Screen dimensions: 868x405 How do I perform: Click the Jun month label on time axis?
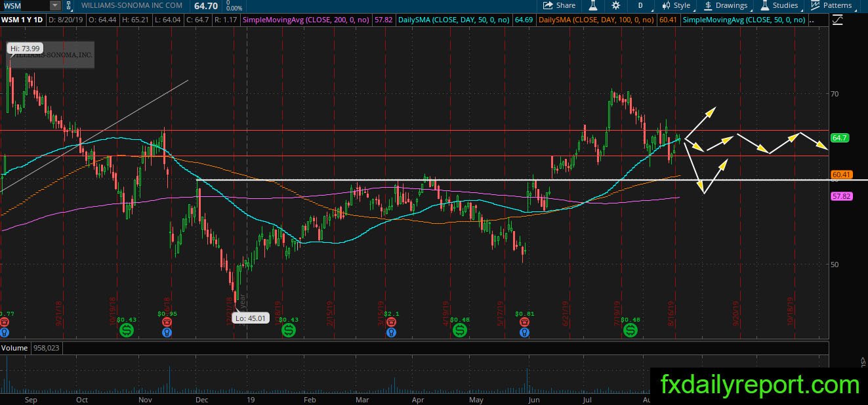point(533,399)
